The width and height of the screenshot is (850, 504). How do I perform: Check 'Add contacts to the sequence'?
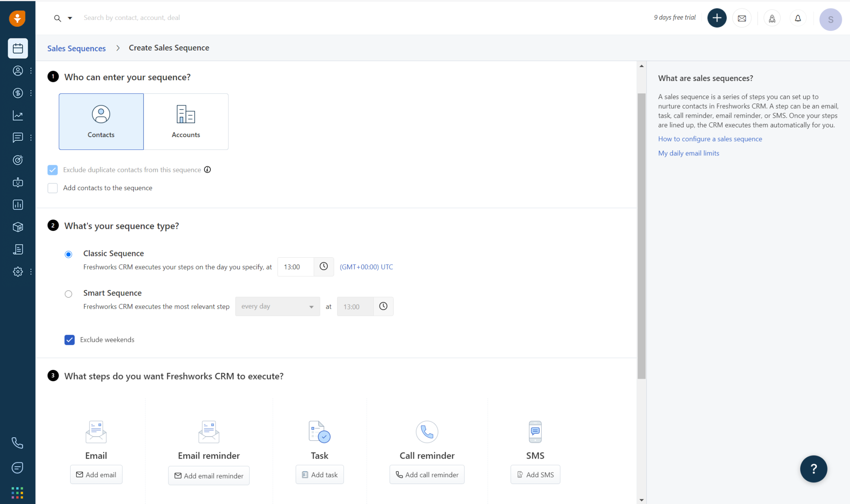tap(52, 188)
